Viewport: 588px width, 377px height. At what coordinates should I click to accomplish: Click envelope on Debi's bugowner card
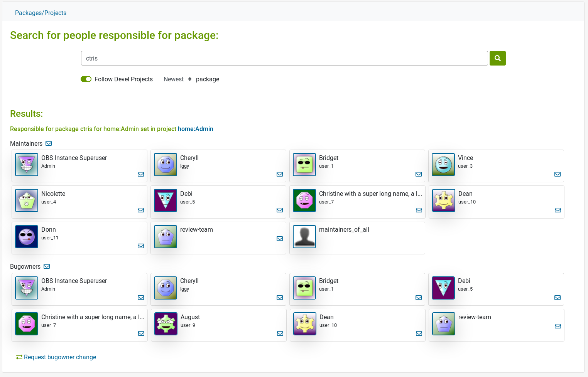click(557, 298)
